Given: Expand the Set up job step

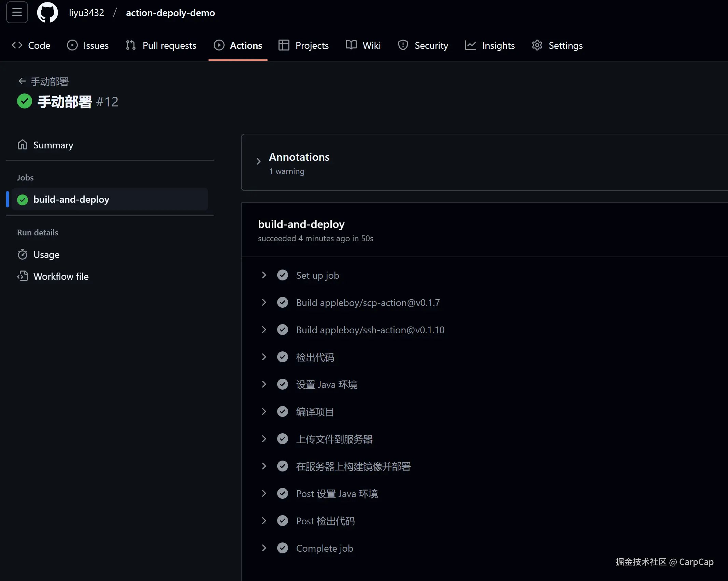Looking at the screenshot, I should [x=264, y=275].
